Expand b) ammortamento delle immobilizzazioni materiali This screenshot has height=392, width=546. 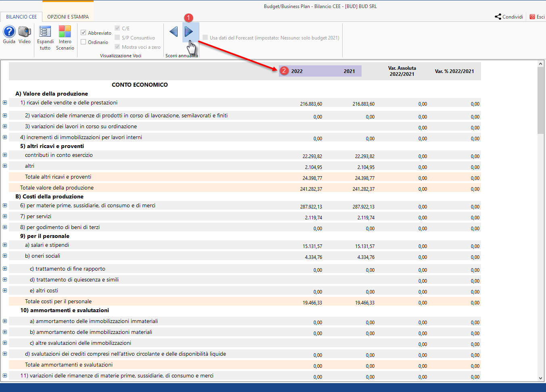[x=5, y=332]
